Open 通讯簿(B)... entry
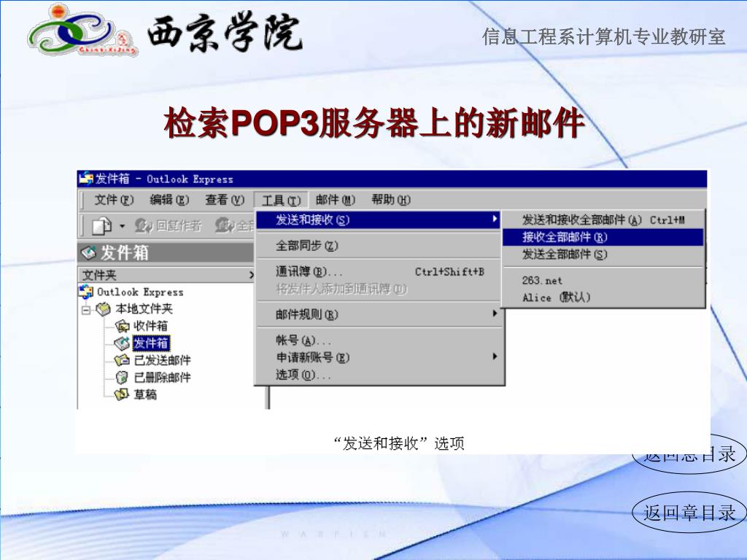The height and width of the screenshot is (560, 747). pos(379,271)
